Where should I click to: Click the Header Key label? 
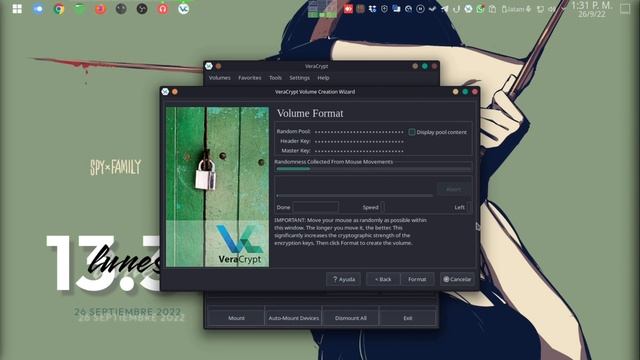click(x=295, y=141)
